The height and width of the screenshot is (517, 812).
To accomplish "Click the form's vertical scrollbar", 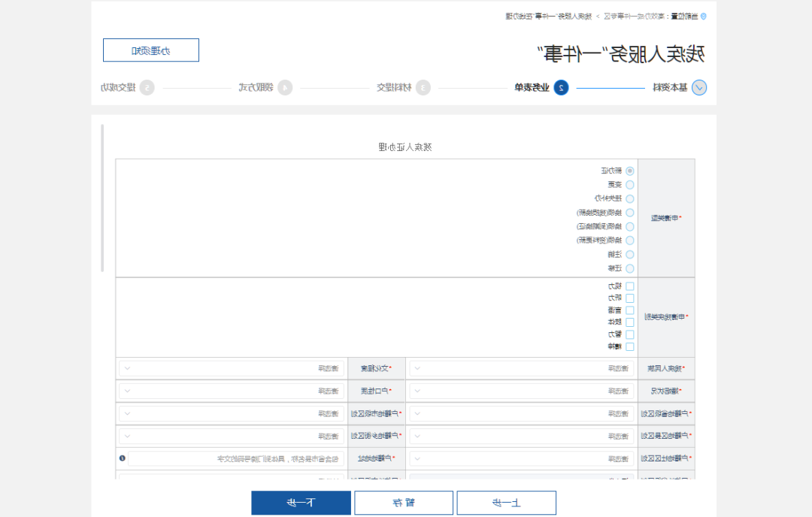I will (102, 198).
